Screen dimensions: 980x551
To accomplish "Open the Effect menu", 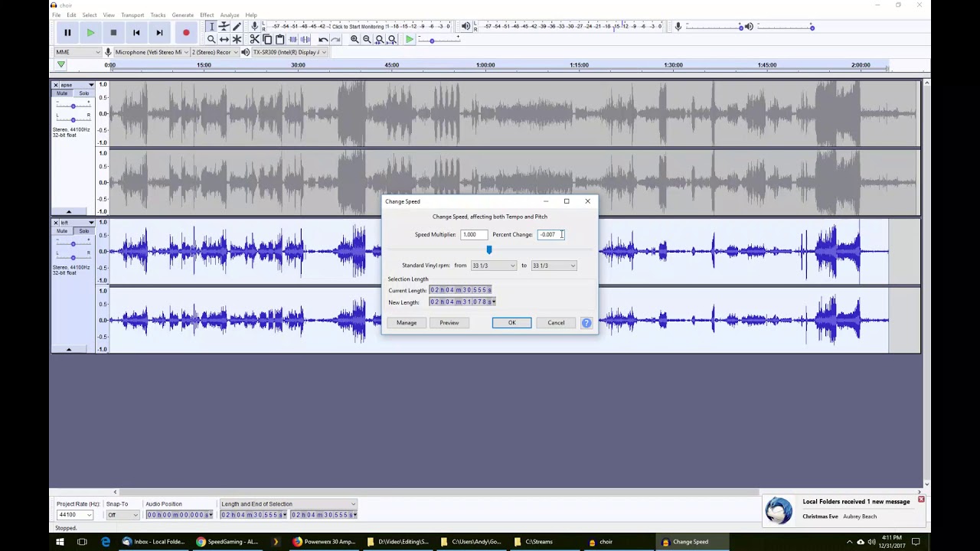I will 207,15.
